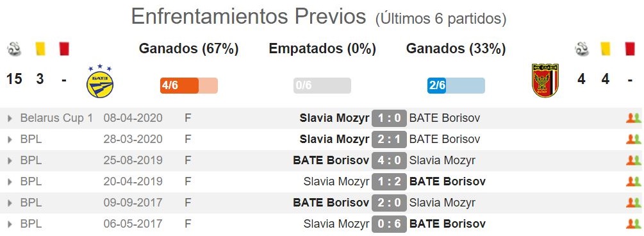Click the right soccer ball goals icon
This screenshot has height=236, width=644.
click(582, 49)
